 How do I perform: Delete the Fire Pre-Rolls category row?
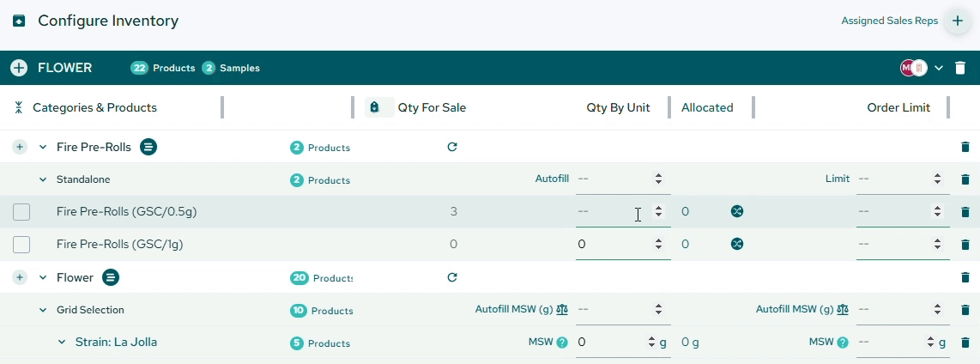pos(965,147)
